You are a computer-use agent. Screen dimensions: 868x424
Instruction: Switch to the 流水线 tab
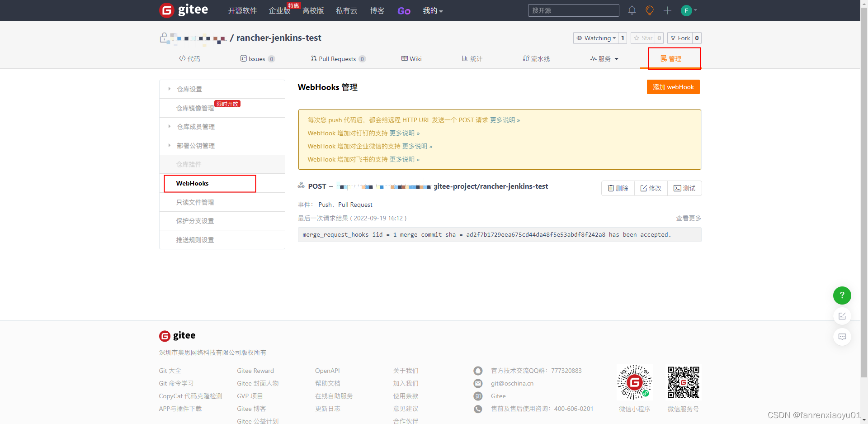pyautogui.click(x=536, y=59)
